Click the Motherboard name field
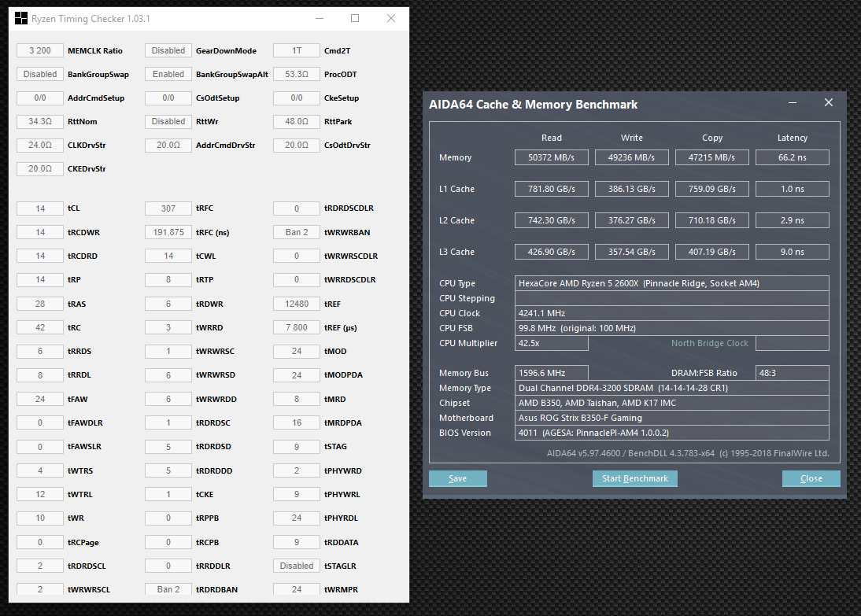This screenshot has width=861, height=616. coord(671,418)
